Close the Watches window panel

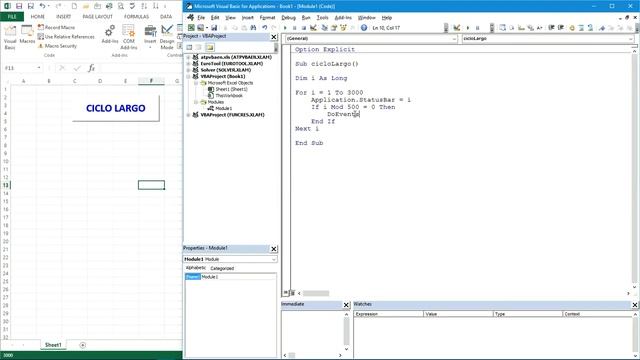pos(635,305)
